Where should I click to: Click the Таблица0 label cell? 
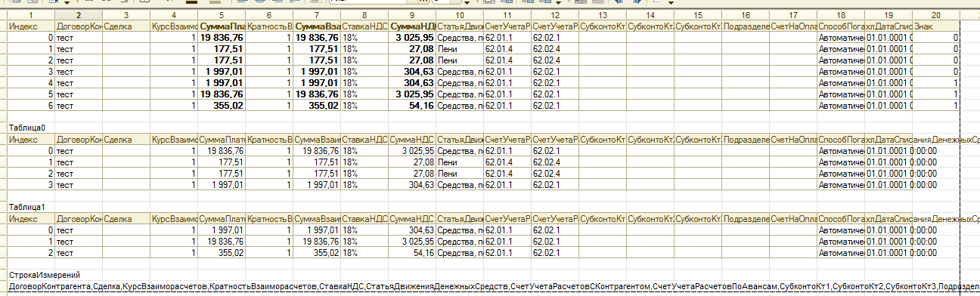27,128
